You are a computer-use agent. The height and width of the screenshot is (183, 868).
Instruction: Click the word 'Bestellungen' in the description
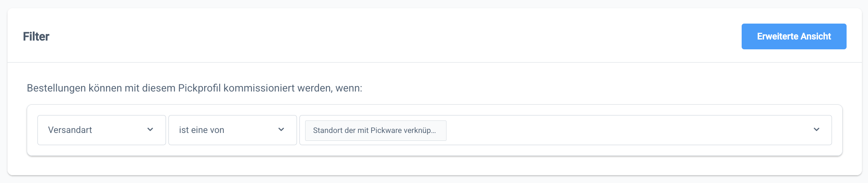[56, 88]
